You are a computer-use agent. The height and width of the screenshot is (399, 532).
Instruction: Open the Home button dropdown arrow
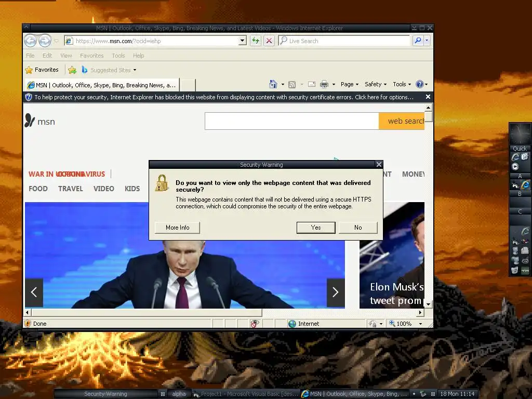pos(283,85)
